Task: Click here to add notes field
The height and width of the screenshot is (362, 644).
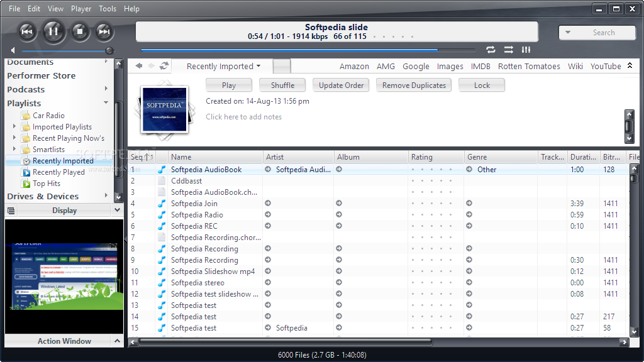Action: point(243,117)
